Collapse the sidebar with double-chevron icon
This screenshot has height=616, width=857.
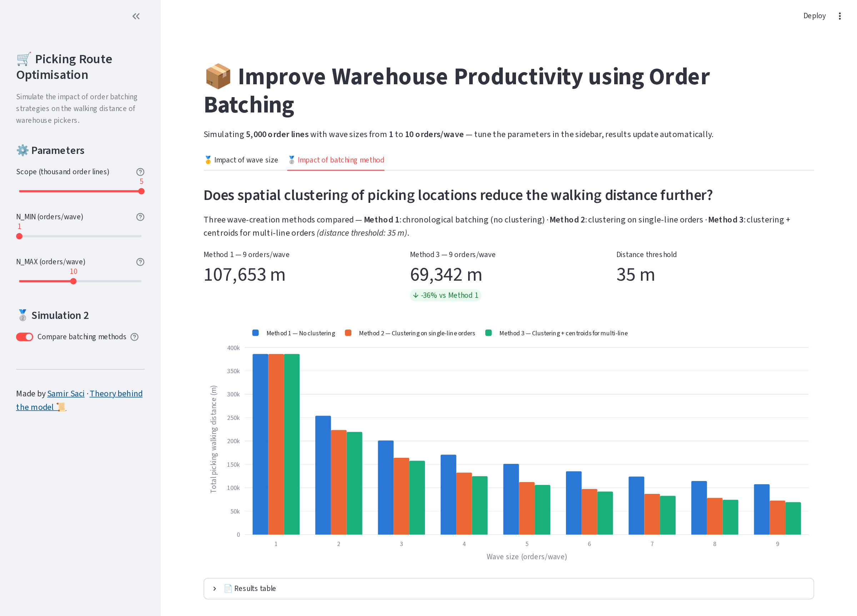pyautogui.click(x=136, y=16)
